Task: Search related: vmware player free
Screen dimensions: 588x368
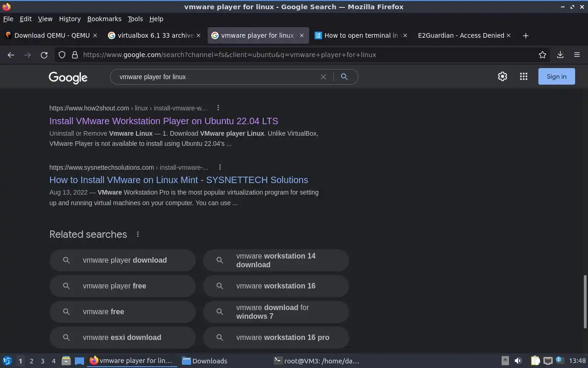Action: (x=123, y=286)
